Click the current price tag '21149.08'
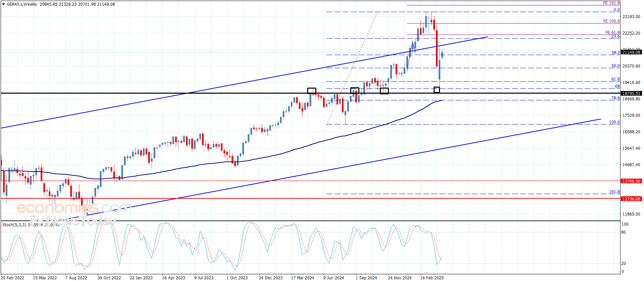 click(x=631, y=52)
